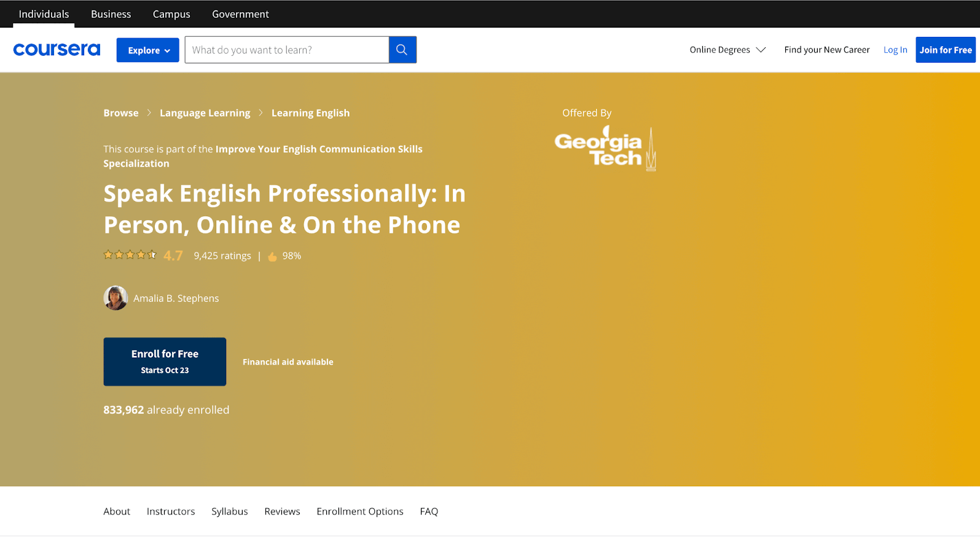Click the Log In link
This screenshot has height=539, width=980.
click(895, 50)
